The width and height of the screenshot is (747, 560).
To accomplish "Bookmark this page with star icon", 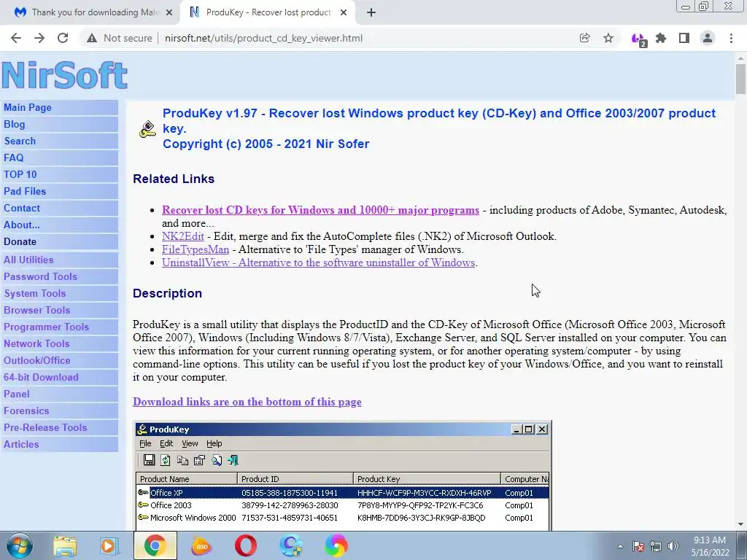I will tap(608, 38).
